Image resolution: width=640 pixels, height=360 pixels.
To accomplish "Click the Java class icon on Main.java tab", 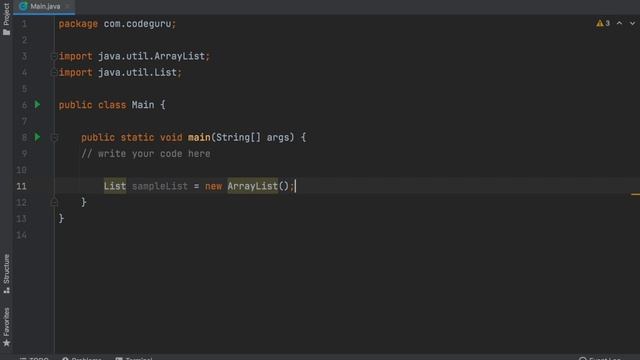I will [x=23, y=6].
